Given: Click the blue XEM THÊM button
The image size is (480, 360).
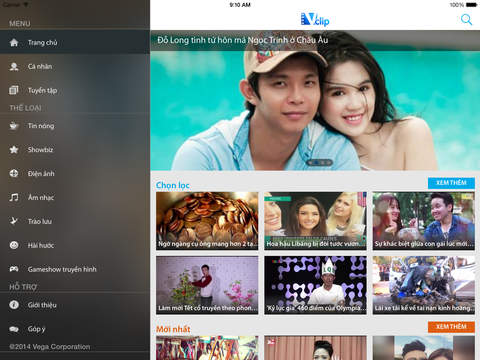Looking at the screenshot, I should 451,183.
